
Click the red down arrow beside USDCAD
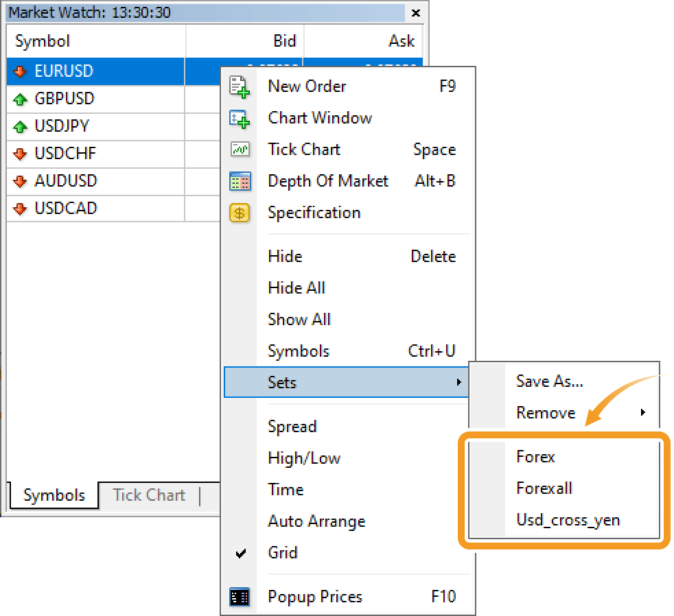(20, 209)
